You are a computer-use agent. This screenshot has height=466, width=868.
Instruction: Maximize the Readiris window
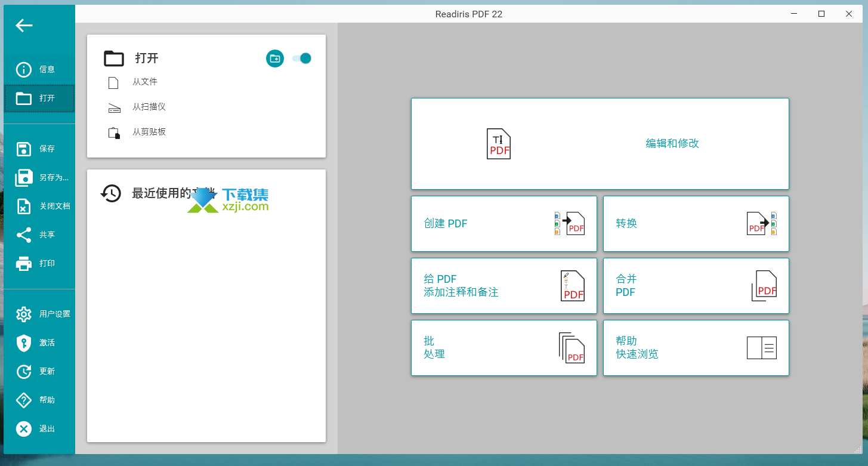click(x=821, y=14)
